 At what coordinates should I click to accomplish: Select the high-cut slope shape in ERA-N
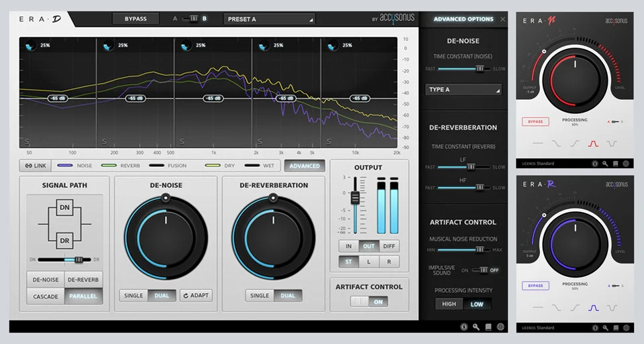click(x=555, y=144)
